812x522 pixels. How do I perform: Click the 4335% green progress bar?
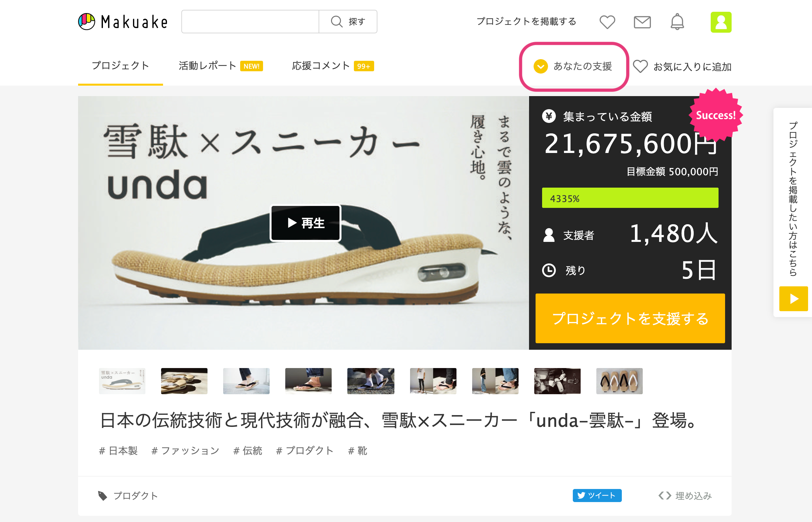[630, 198]
